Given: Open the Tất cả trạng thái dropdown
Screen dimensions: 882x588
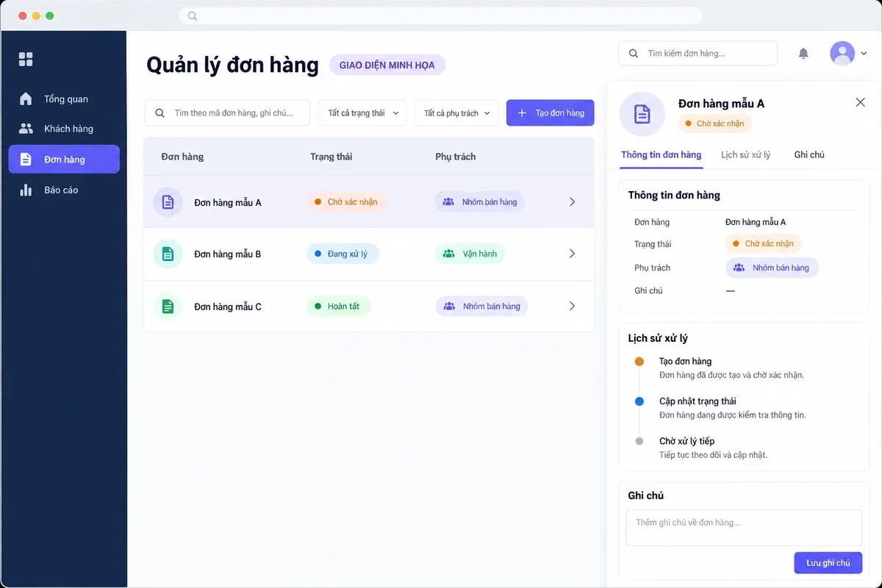Looking at the screenshot, I should (362, 113).
